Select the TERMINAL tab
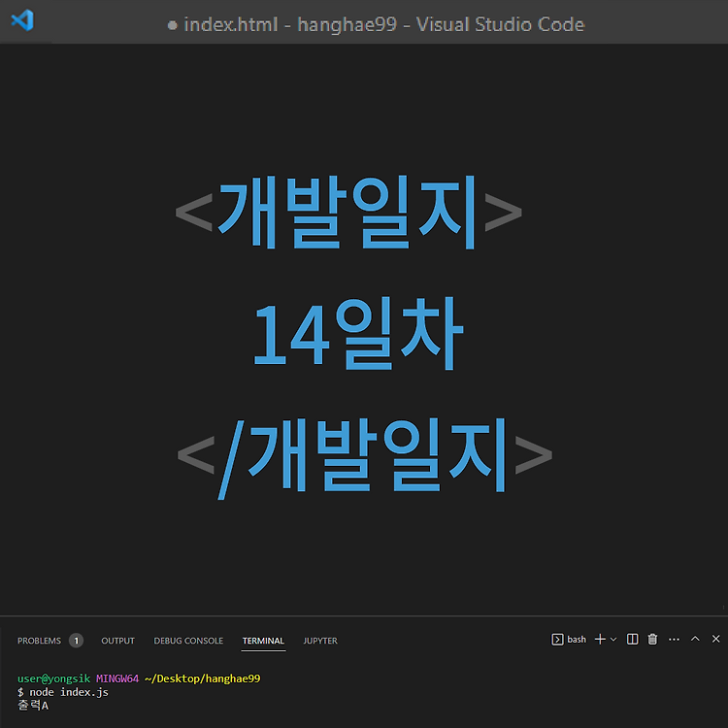Viewport: 728px width, 728px height. coord(263,641)
